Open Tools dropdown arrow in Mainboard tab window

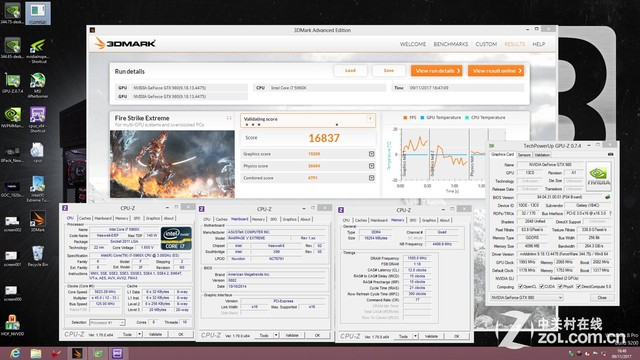276,335
